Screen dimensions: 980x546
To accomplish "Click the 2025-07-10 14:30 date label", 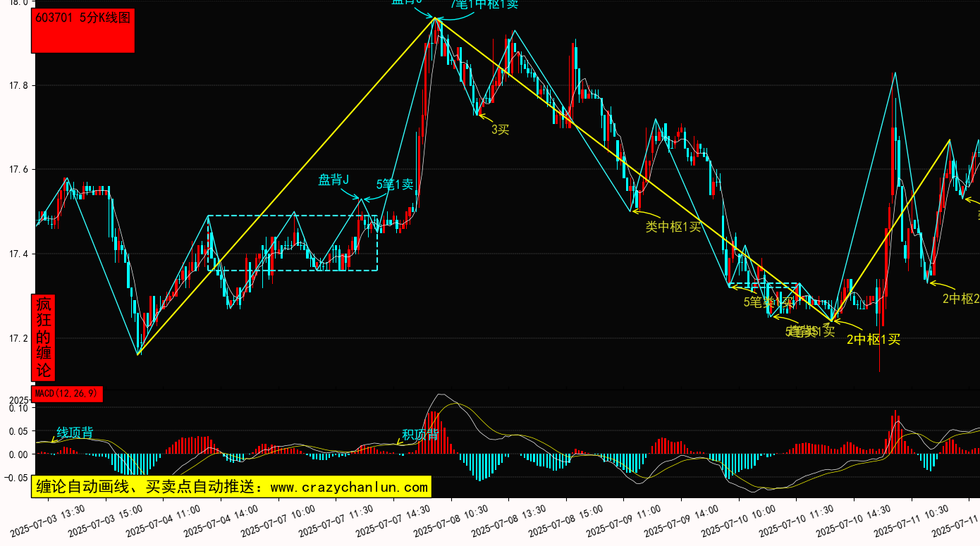I will pyautogui.click(x=854, y=520).
